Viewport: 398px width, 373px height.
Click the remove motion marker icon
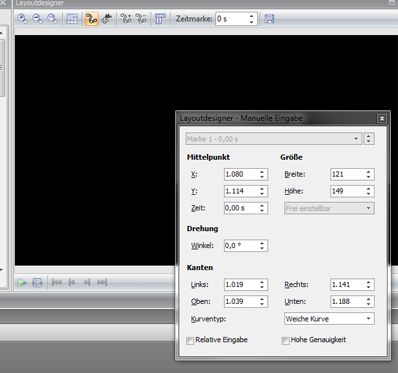pos(141,19)
